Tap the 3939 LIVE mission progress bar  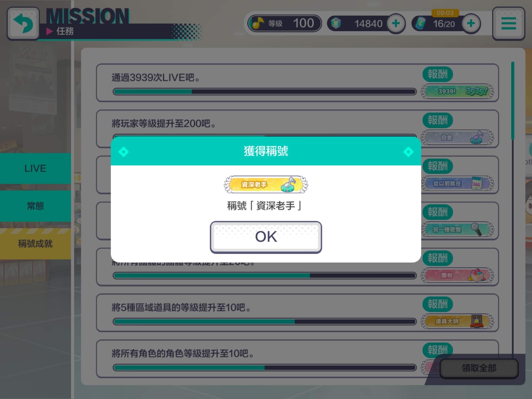point(265,92)
